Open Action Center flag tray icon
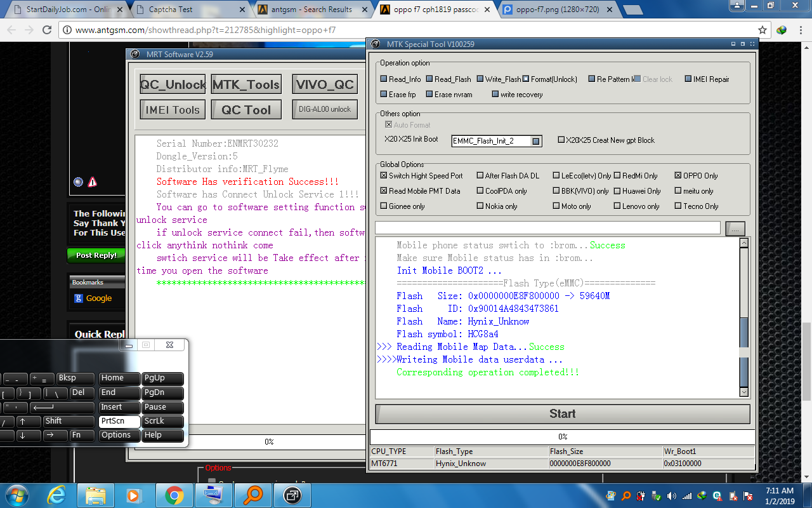 [x=747, y=496]
